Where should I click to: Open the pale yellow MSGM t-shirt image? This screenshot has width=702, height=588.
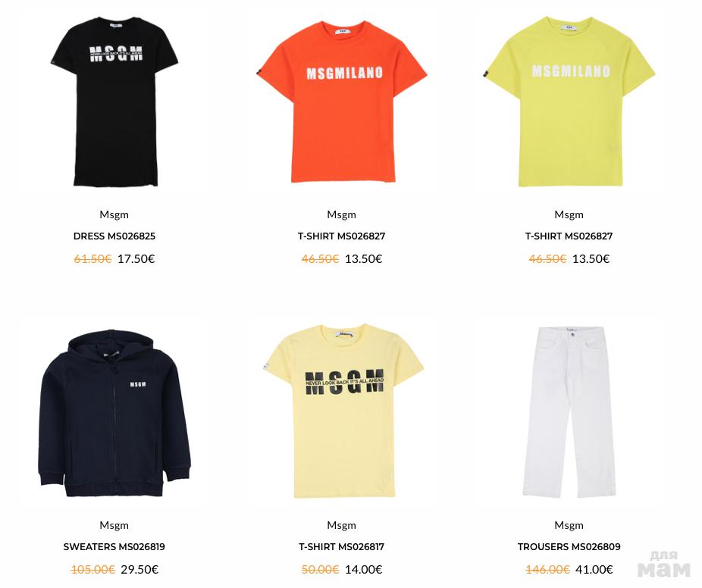point(342,411)
